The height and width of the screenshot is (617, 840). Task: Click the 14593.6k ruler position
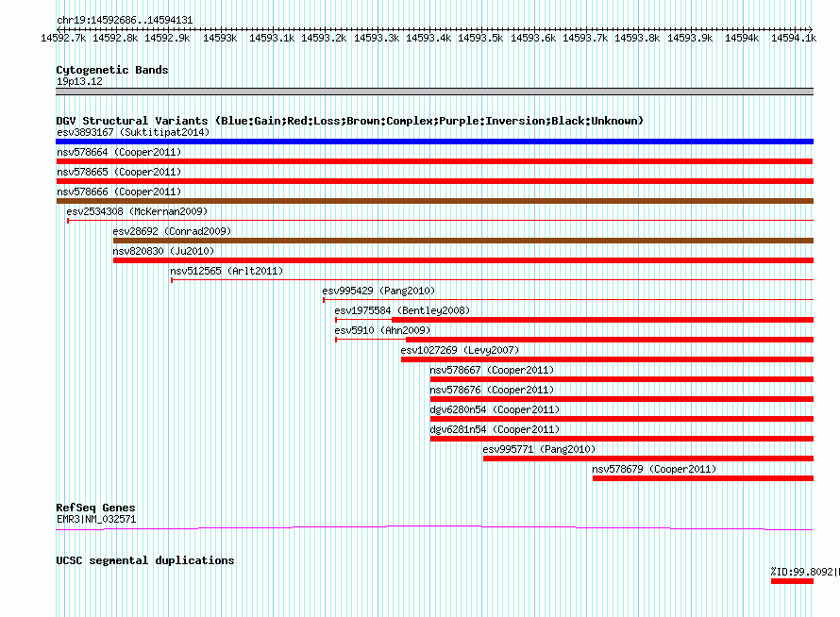tap(533, 38)
